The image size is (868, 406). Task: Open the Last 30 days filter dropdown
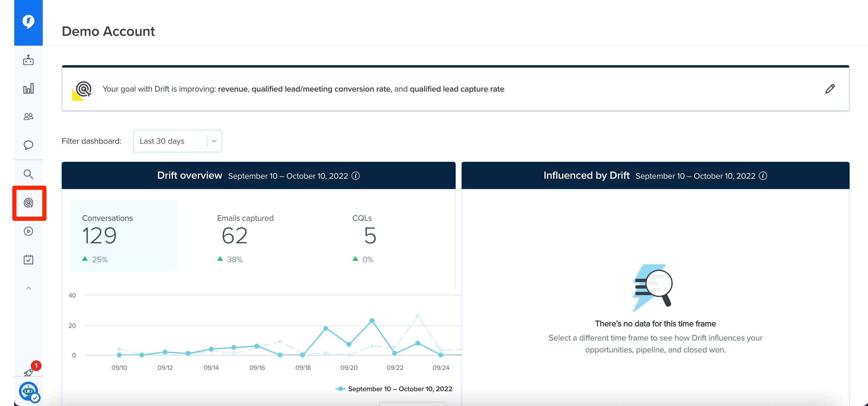click(178, 141)
